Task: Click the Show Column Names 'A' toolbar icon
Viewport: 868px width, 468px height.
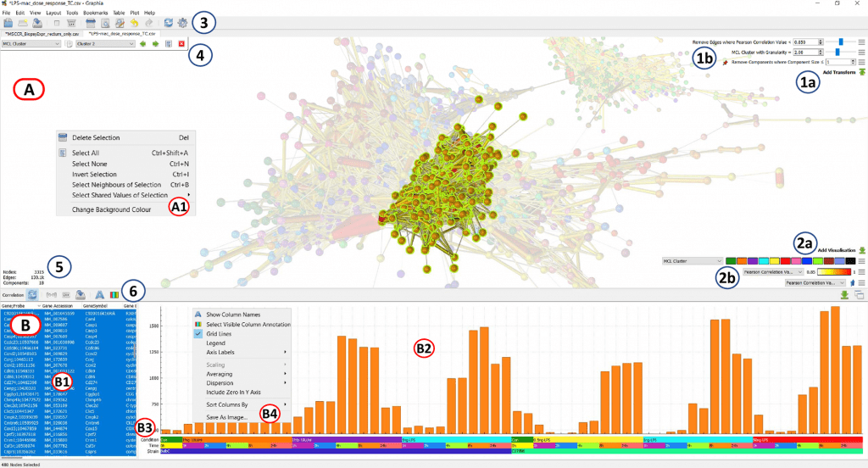Action: [99, 294]
